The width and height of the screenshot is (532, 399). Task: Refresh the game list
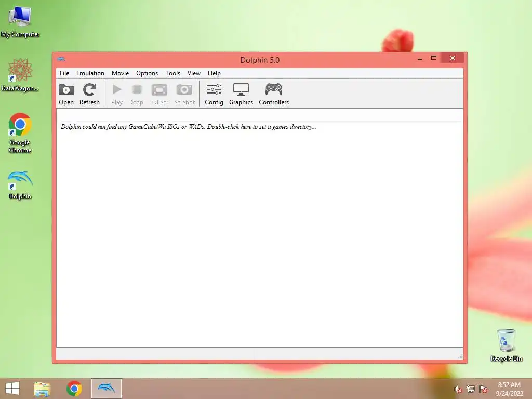(x=89, y=95)
